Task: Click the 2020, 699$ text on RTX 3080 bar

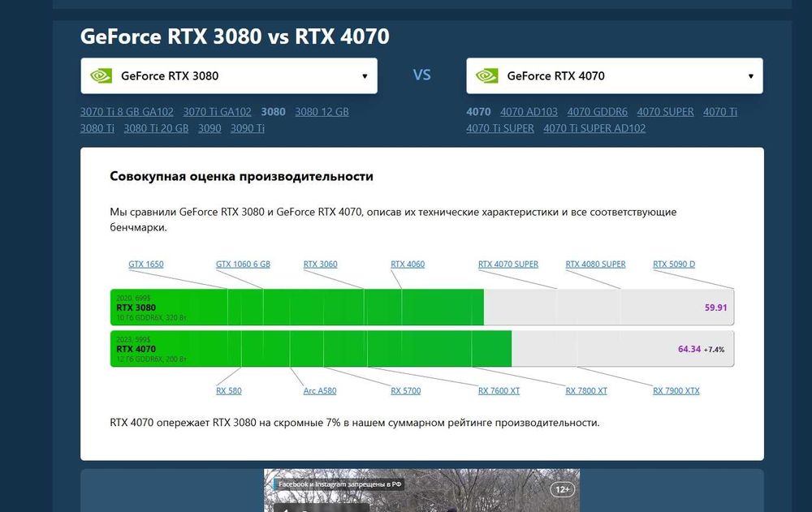Action: click(133, 298)
